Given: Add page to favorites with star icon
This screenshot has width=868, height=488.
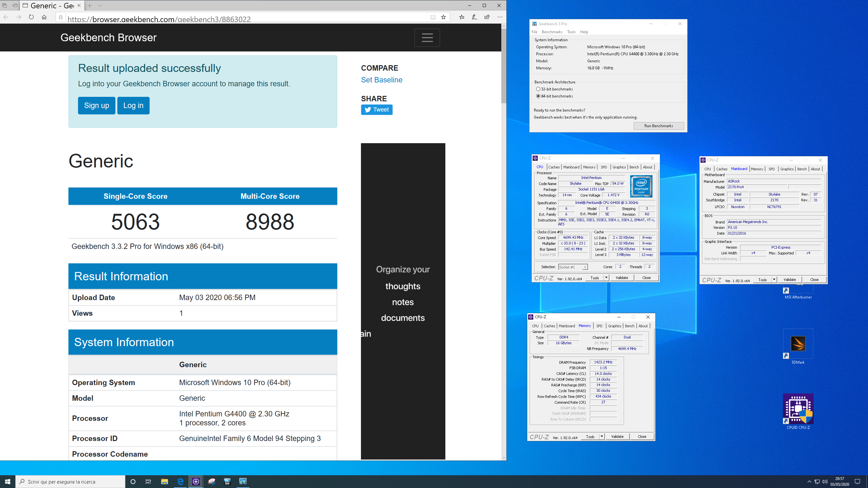Looking at the screenshot, I should point(443,17).
